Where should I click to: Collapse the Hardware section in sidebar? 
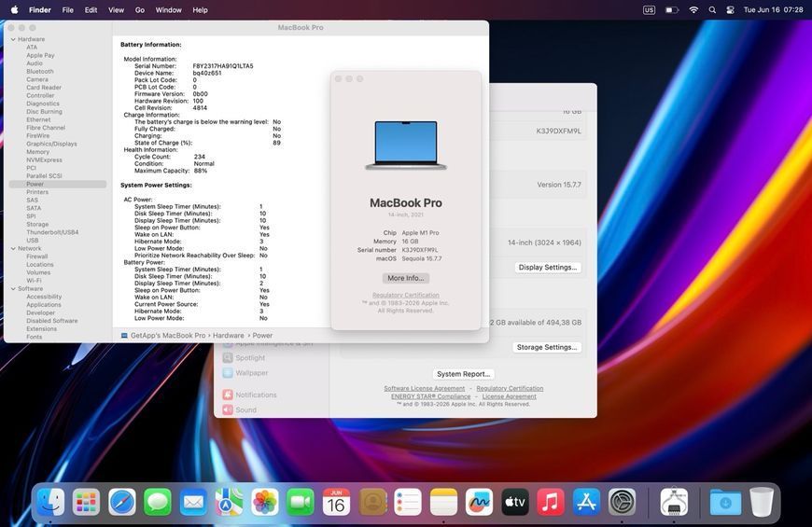13,39
